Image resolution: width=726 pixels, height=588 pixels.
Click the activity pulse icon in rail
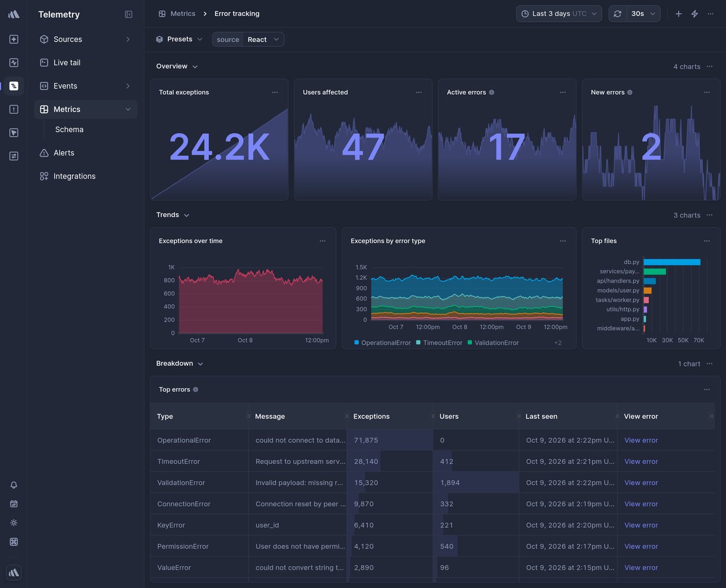coord(14,62)
